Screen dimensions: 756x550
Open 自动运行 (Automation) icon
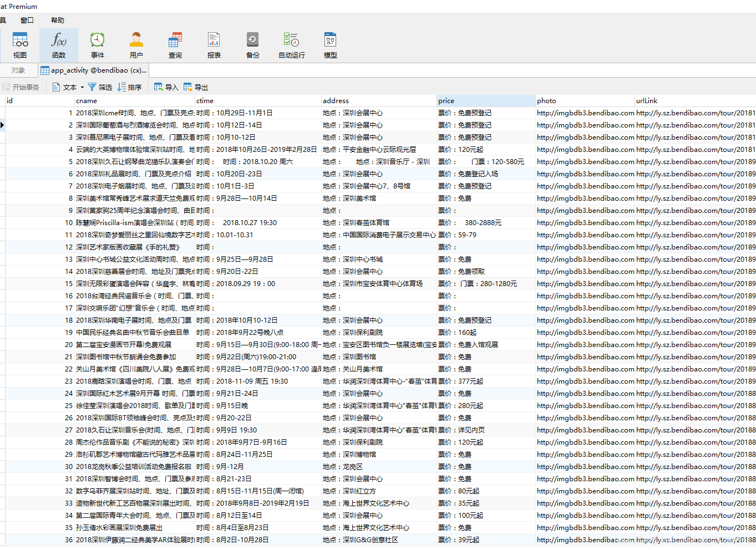[292, 45]
